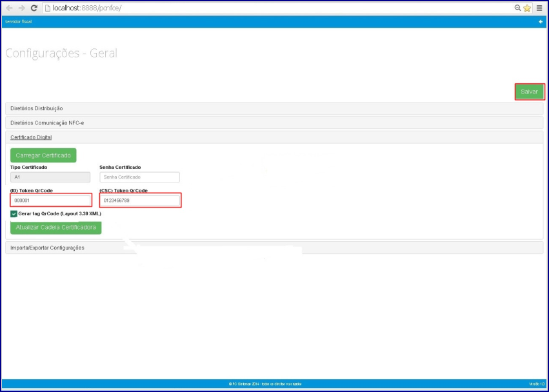549x392 pixels.
Task: Open the zoom magnifier icon in the address bar
Action: click(517, 8)
